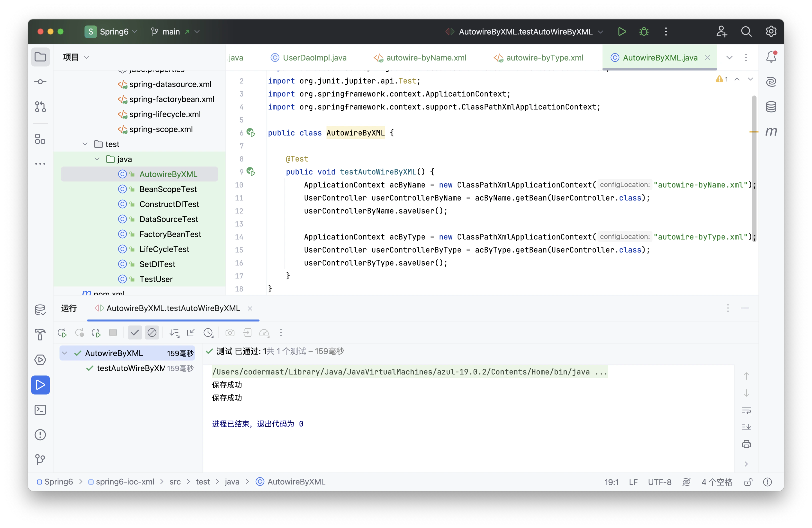Open the Database tool window
Image resolution: width=812 pixels, height=528 pixels.
tap(771, 107)
